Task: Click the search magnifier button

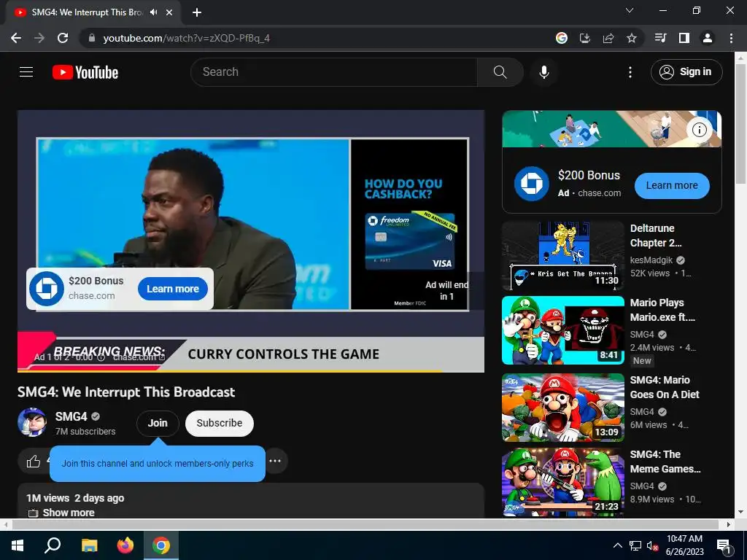Action: [x=500, y=72]
